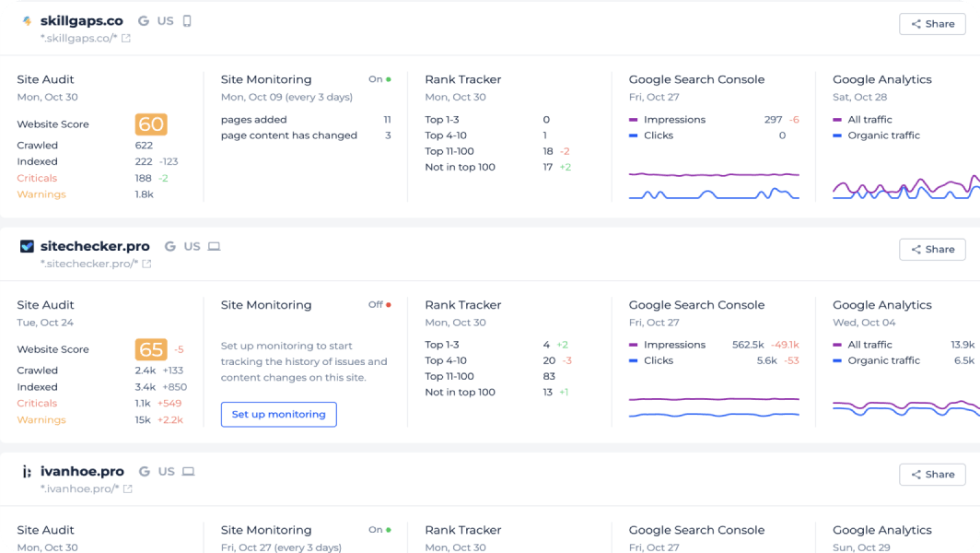Click the skillgaps.co Google Analytics traffic chart
Image resolution: width=980 pixels, height=553 pixels.
point(906,187)
